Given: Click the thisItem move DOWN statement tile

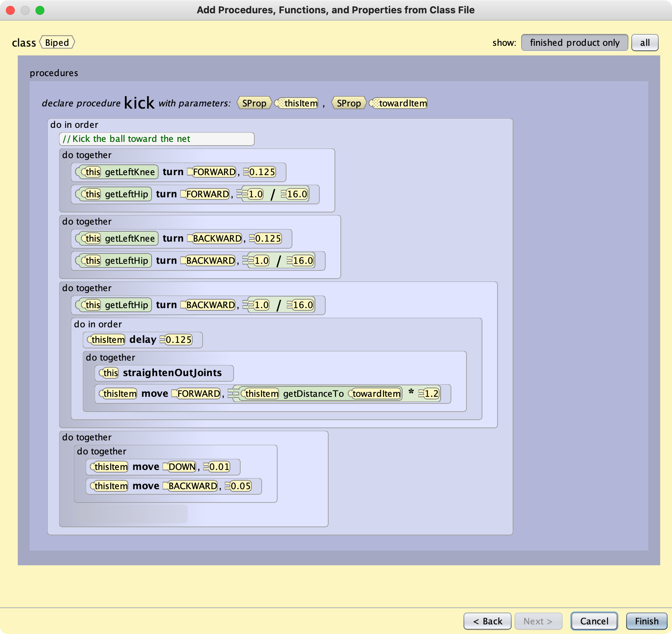Looking at the screenshot, I should (163, 467).
